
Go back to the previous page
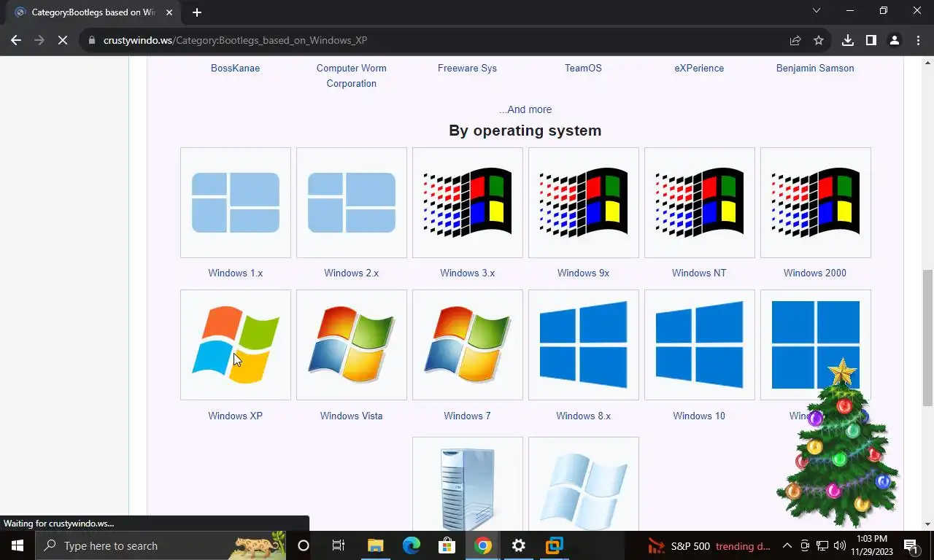click(16, 40)
